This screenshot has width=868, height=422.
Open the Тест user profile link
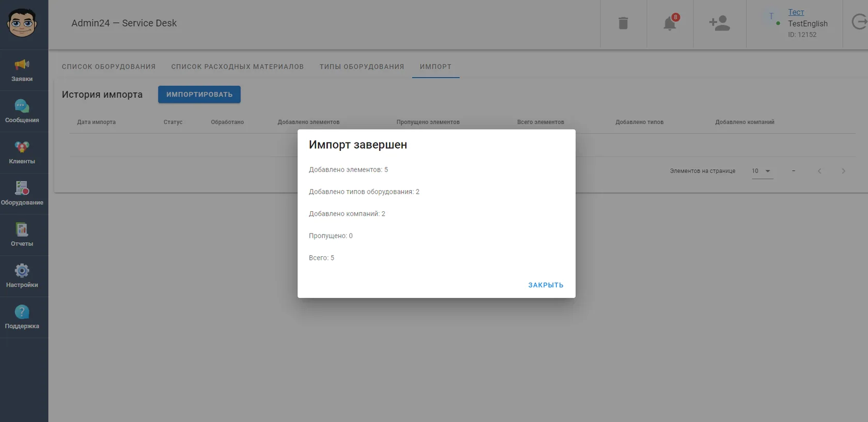(x=796, y=12)
